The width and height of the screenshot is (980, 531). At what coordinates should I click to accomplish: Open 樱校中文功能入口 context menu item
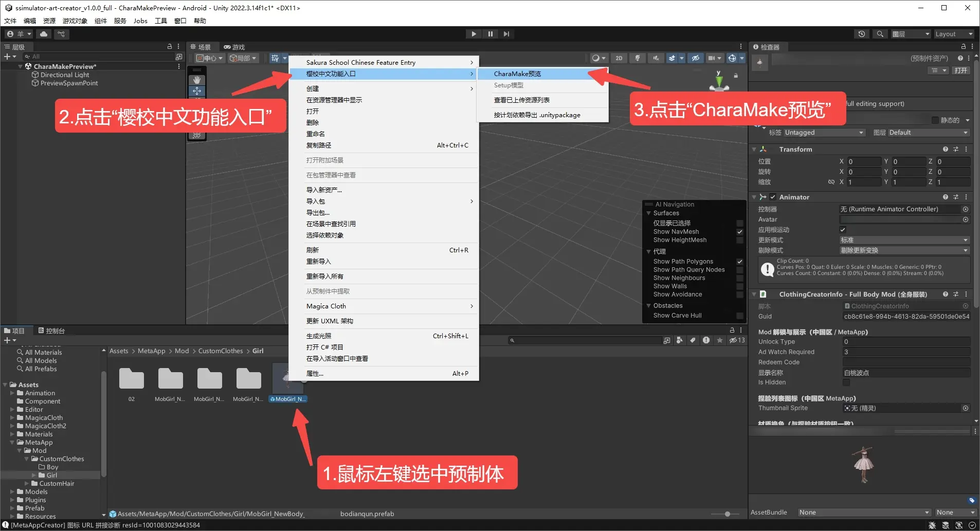[384, 74]
